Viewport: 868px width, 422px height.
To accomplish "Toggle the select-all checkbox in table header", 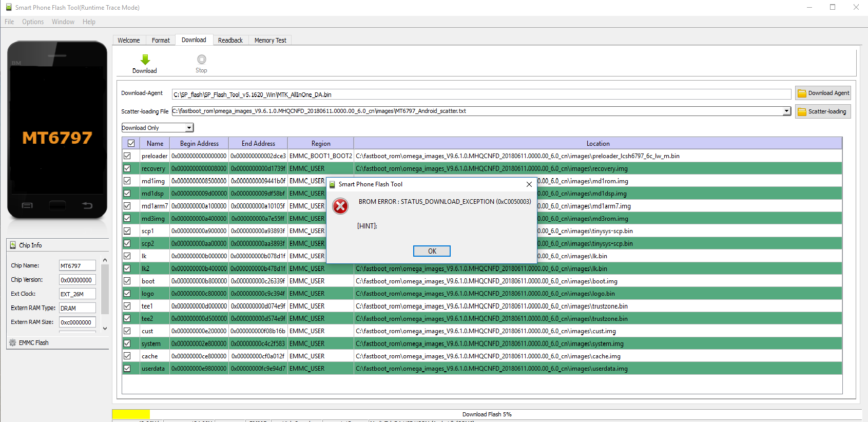I will point(131,144).
